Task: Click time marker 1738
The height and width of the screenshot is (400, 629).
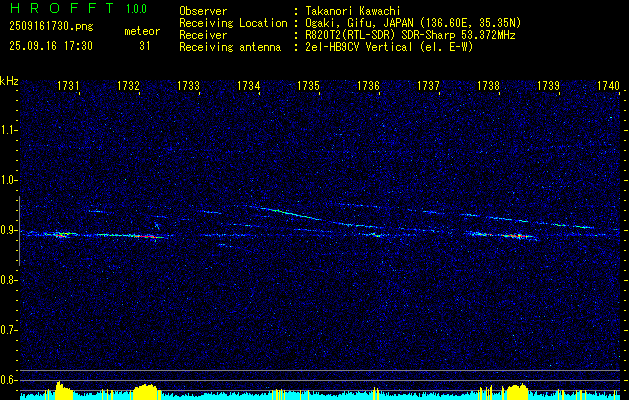Action: point(489,86)
